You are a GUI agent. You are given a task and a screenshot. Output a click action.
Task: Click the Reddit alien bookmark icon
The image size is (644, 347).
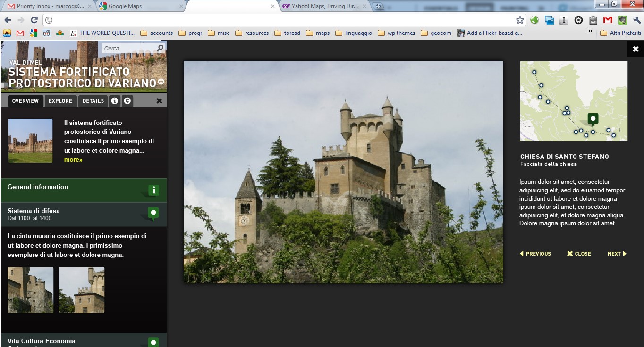46,33
